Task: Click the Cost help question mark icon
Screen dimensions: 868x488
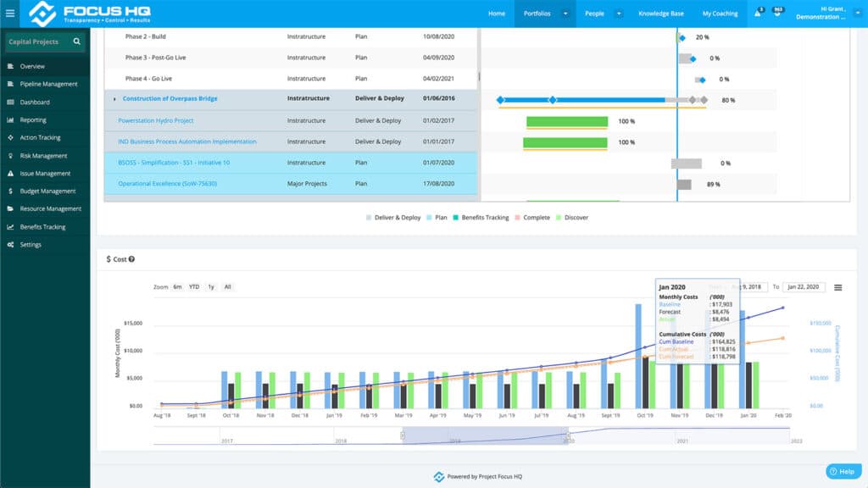Action: coord(131,259)
